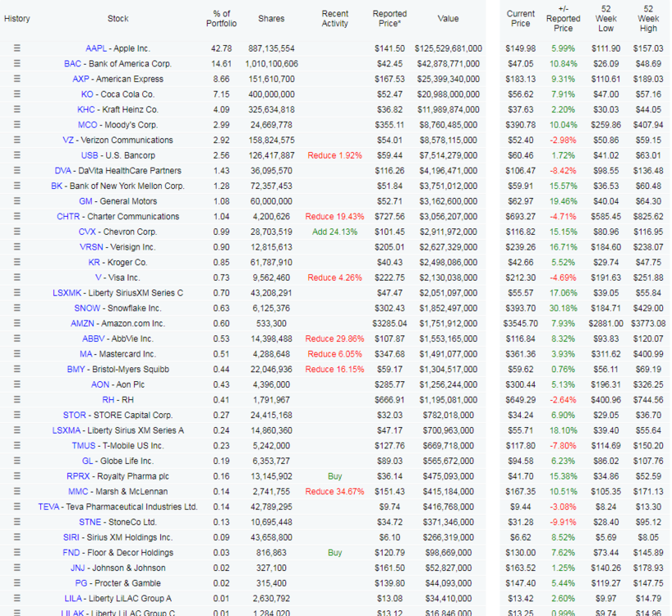Open history icon for BAC row

(x=17, y=63)
